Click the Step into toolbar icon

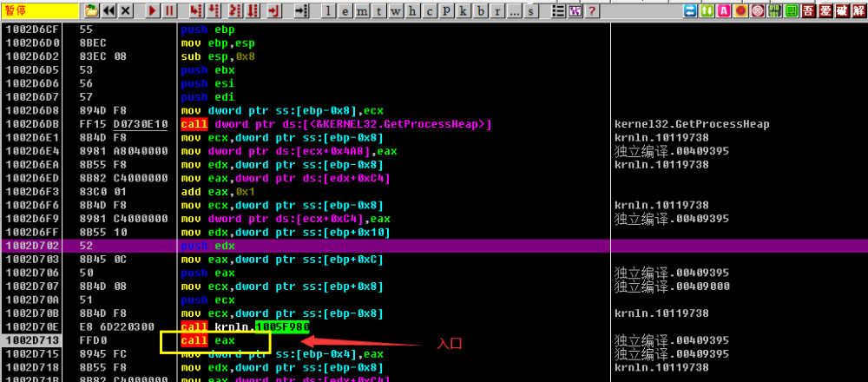pos(195,10)
